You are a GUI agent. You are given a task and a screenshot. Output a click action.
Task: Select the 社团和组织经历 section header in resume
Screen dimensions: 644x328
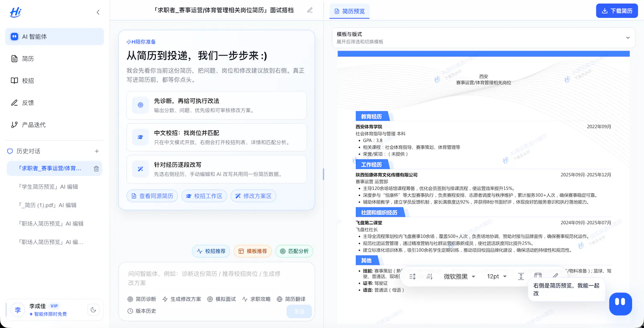pyautogui.click(x=379, y=212)
